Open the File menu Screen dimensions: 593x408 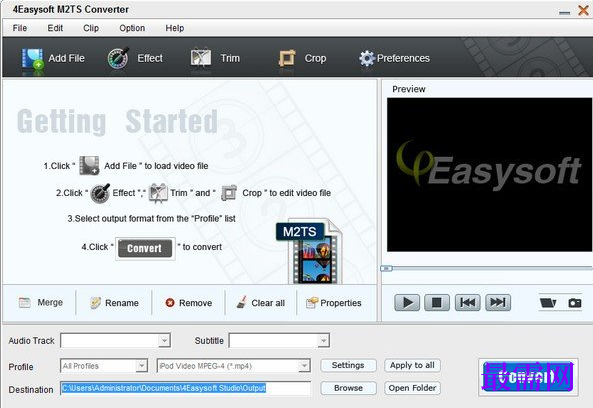point(20,28)
